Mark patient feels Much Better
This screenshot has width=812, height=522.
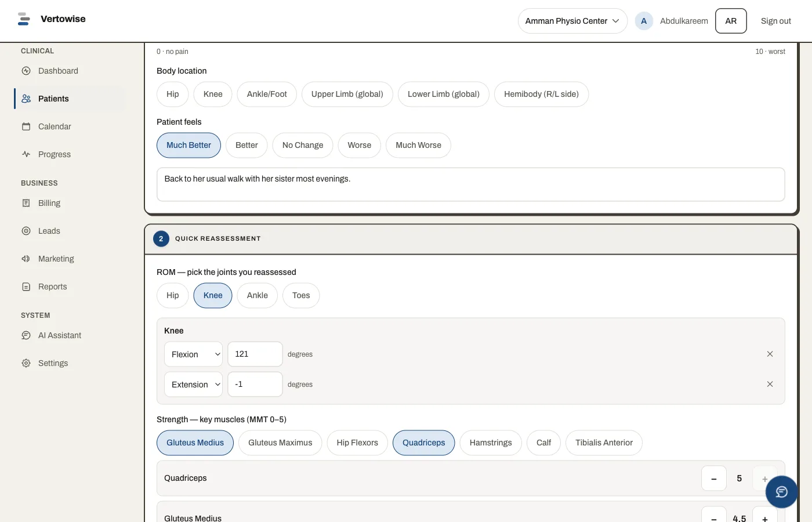coord(188,145)
